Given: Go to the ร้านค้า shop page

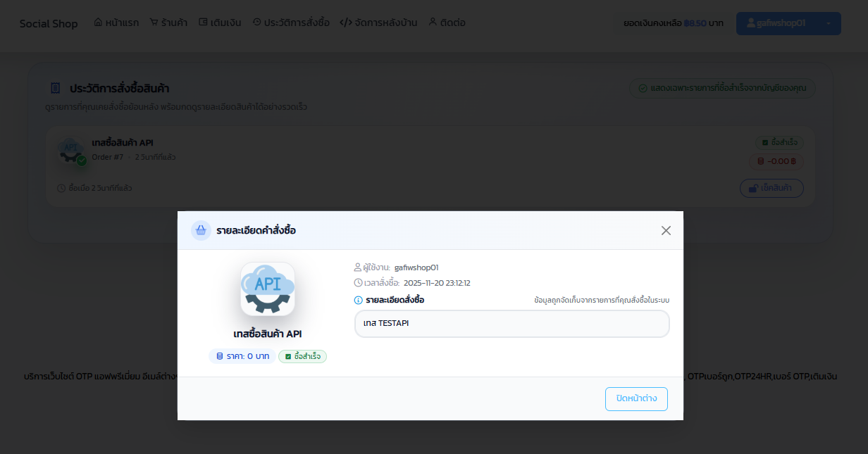Looking at the screenshot, I should [x=168, y=23].
